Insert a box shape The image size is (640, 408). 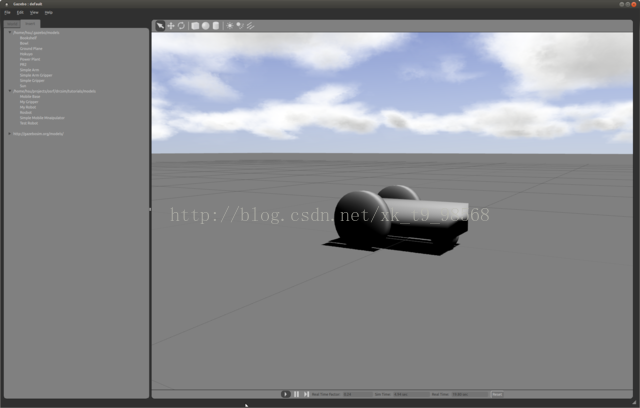195,26
